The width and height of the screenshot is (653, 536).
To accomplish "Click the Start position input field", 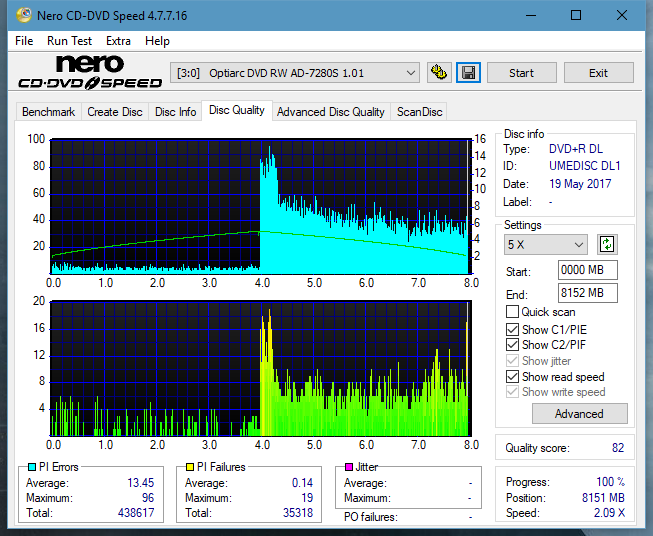I will pyautogui.click(x=588, y=270).
